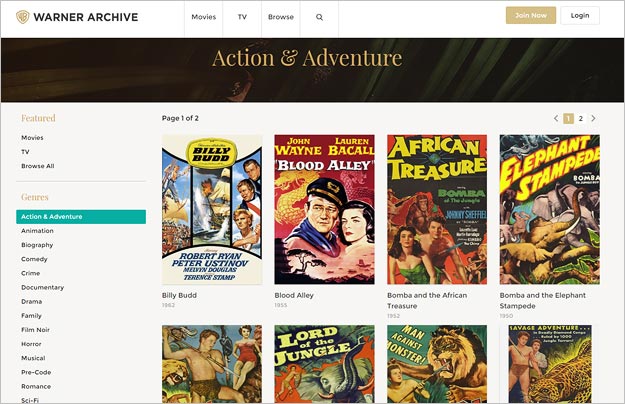Open the Blood Alley poster
Viewport: 625px width, 404px height.
pyautogui.click(x=324, y=210)
